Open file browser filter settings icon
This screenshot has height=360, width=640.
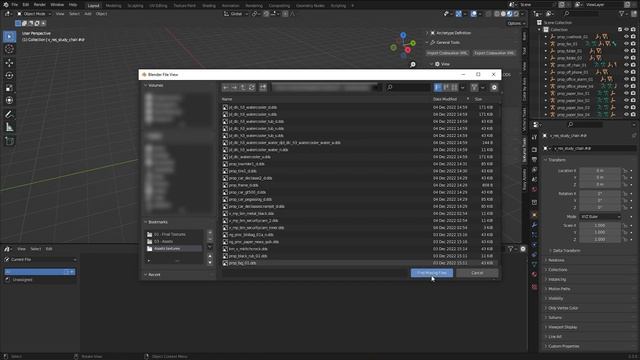click(474, 87)
